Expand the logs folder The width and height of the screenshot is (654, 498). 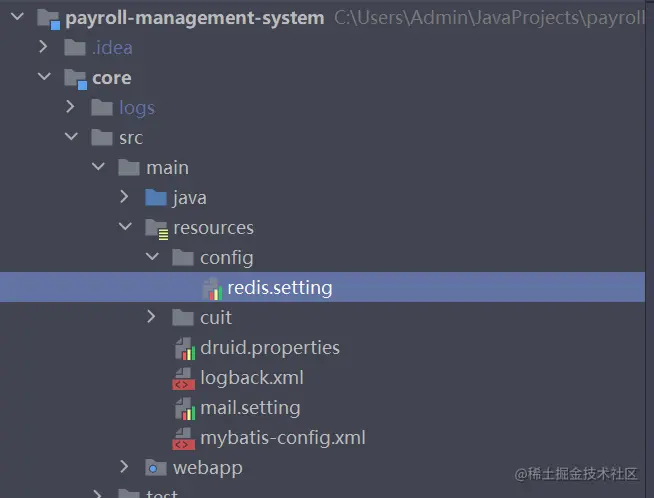70,107
